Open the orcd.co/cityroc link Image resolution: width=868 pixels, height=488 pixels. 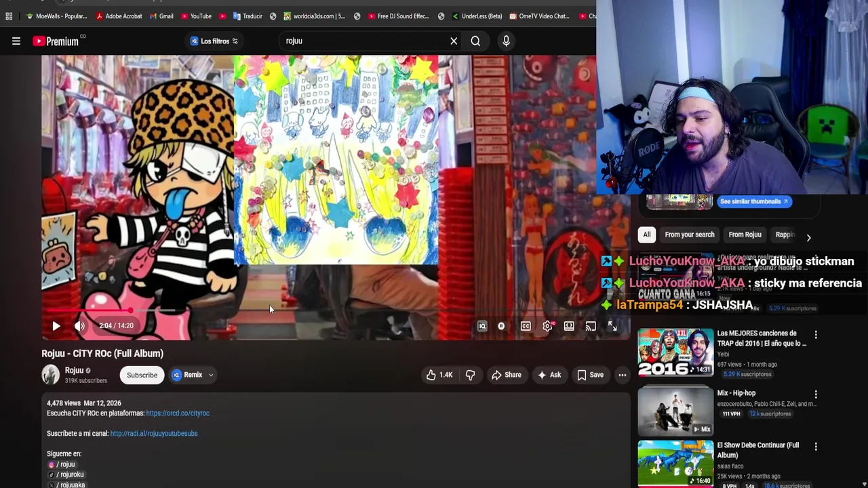pos(178,413)
